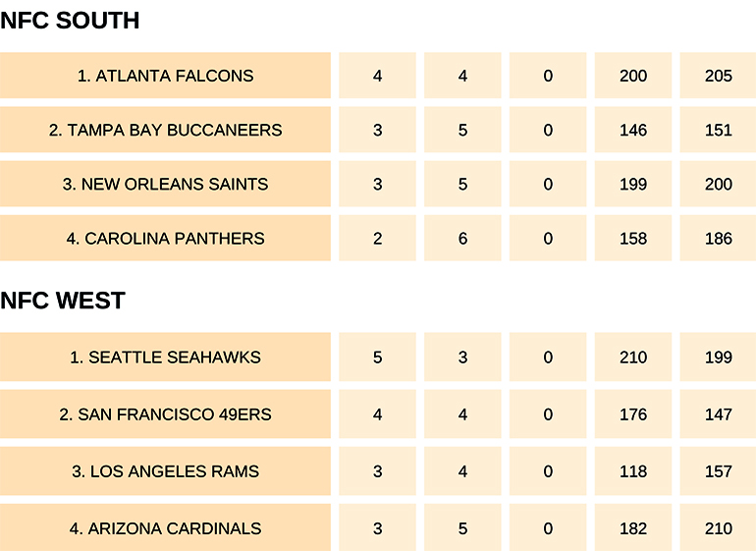Select Seahawks wins cell showing 5
The width and height of the screenshot is (756, 551).
[378, 358]
